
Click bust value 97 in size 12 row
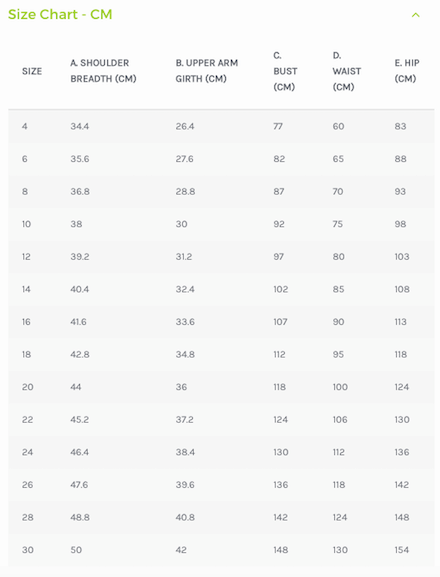pyautogui.click(x=278, y=257)
